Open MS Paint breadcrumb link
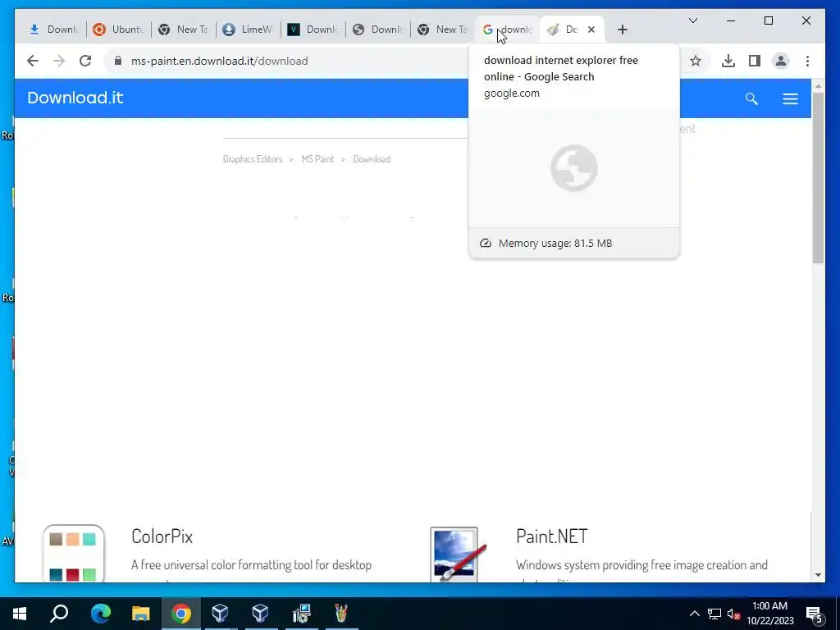 pyautogui.click(x=317, y=159)
